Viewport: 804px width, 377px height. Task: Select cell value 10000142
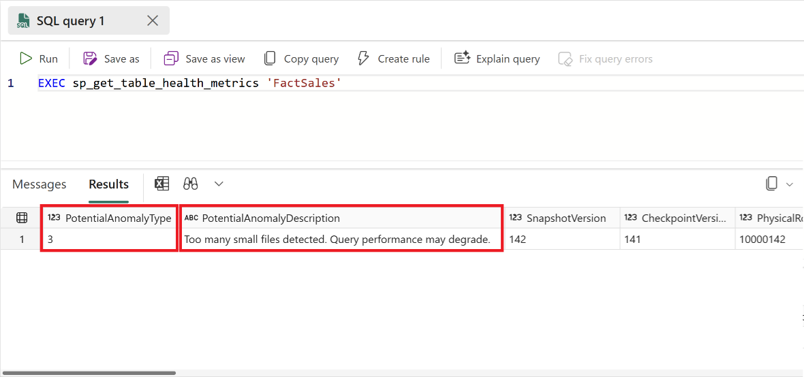769,239
